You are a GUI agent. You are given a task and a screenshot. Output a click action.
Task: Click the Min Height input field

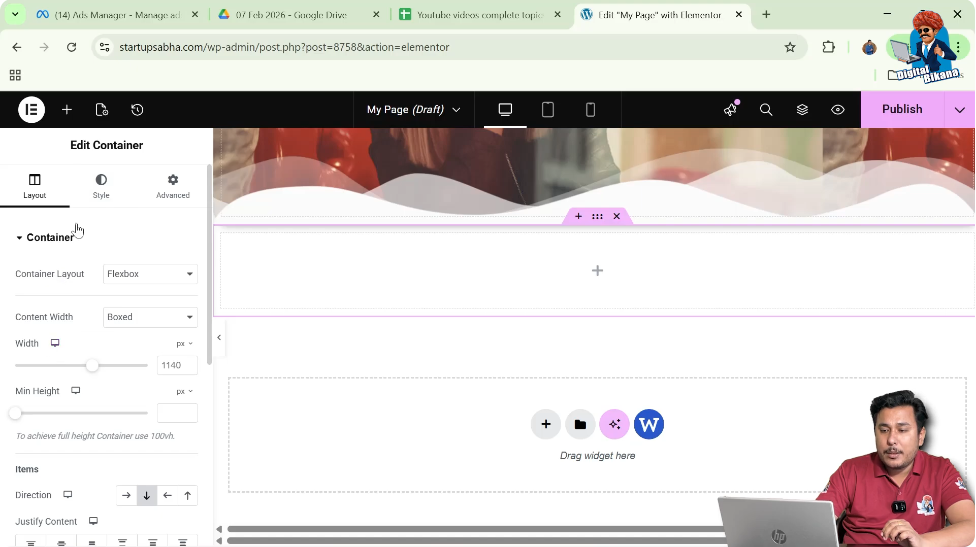coord(177,413)
